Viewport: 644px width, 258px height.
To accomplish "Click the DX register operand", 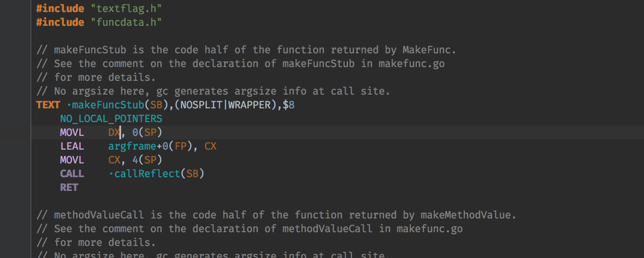I will click(x=114, y=132).
